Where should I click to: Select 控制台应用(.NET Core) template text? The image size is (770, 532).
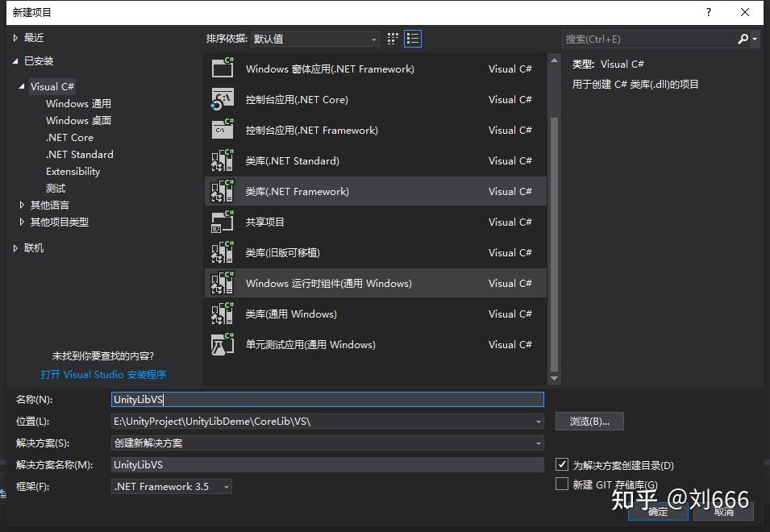pyautogui.click(x=297, y=100)
